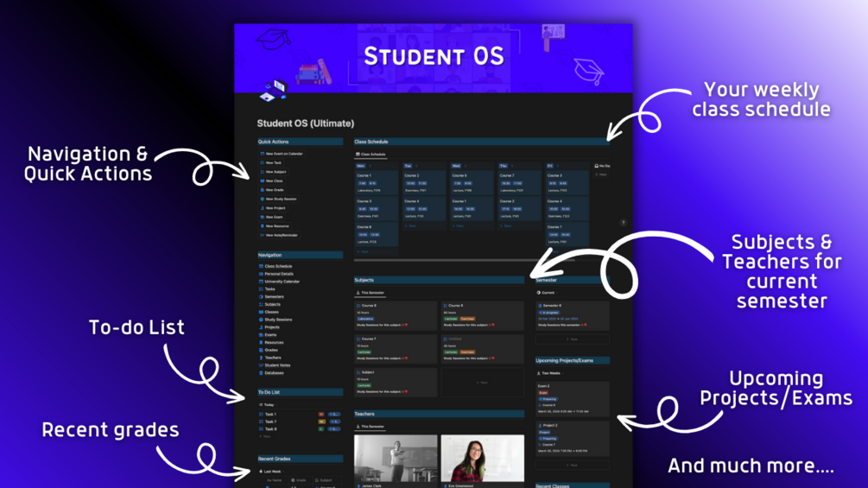Open Tasks icon in Navigation list
This screenshot has height=488, width=868.
pos(262,288)
